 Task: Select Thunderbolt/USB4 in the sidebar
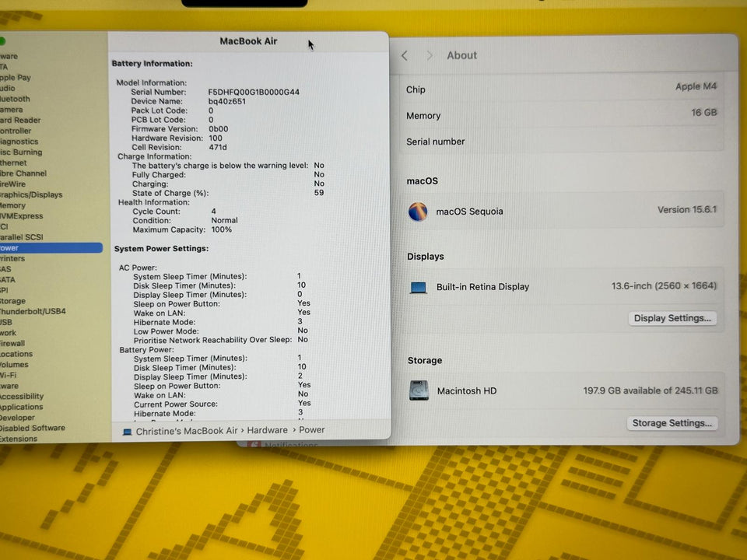click(33, 311)
